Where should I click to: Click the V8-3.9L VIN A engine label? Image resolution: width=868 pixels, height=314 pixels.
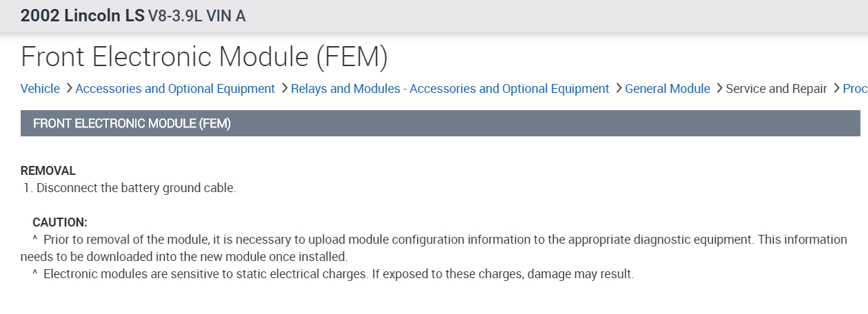point(196,16)
